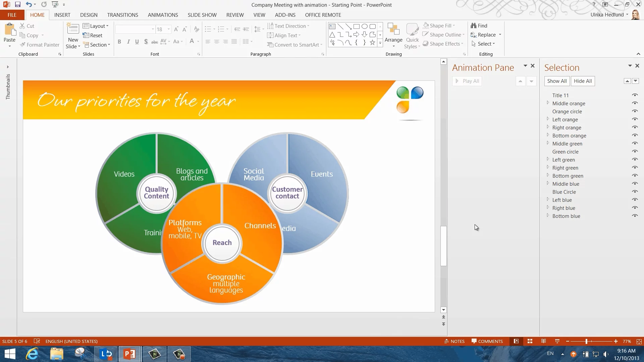Click the zoom slider handle
The height and width of the screenshot is (362, 644).
586,341
